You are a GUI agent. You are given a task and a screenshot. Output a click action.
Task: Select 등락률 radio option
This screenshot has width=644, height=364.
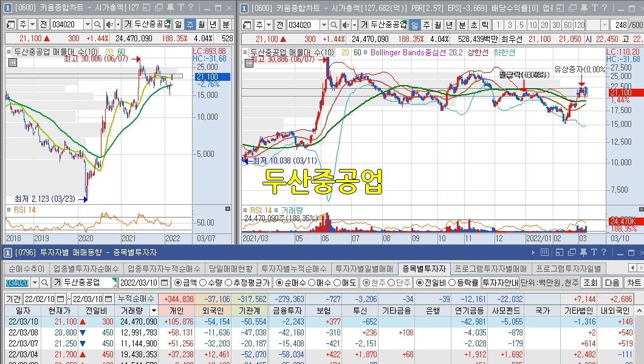point(464,283)
